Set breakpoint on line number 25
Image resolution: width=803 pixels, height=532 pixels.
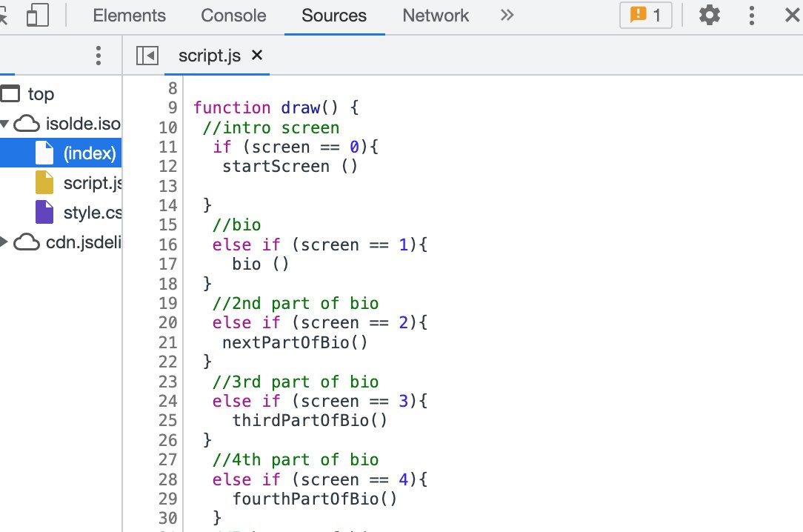coord(167,420)
